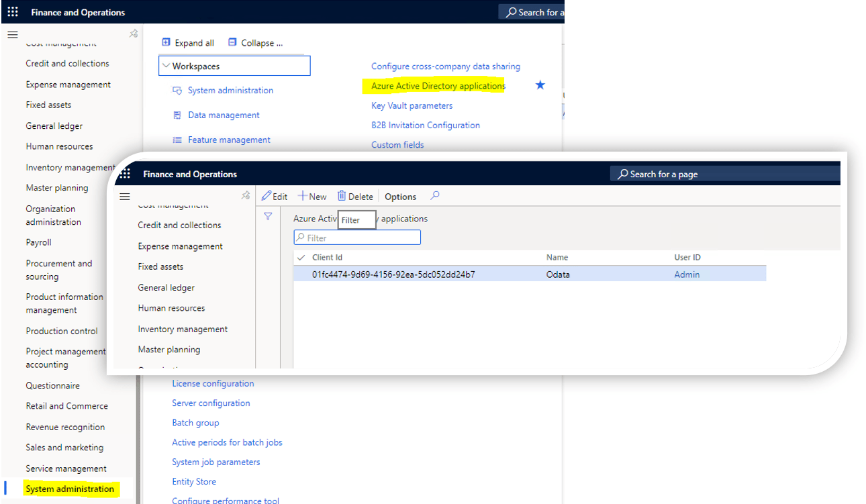Screen dimensions: 866x504
Task: Open System administration workspace link
Action: click(x=230, y=90)
